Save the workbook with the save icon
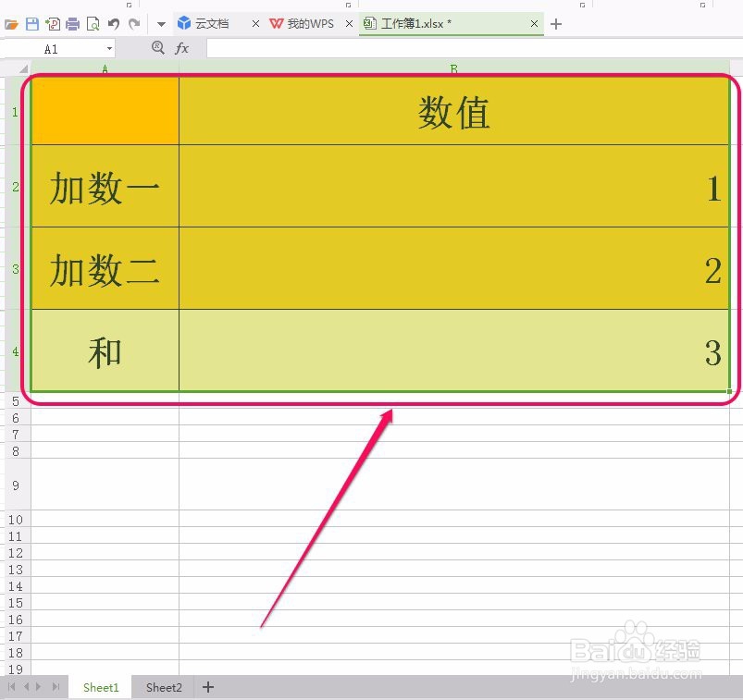Viewport: 743px width, 700px height. (x=31, y=23)
